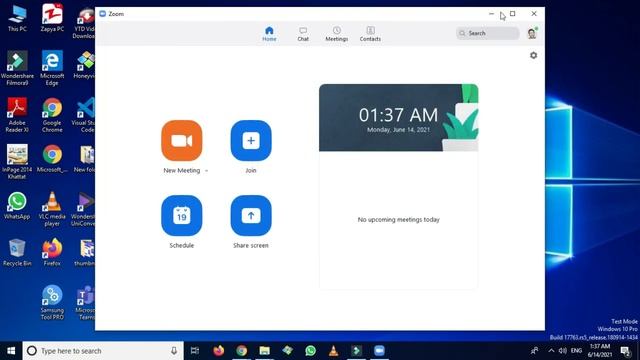The height and width of the screenshot is (360, 640).
Task: Open the Meetings tab
Action: 337,34
